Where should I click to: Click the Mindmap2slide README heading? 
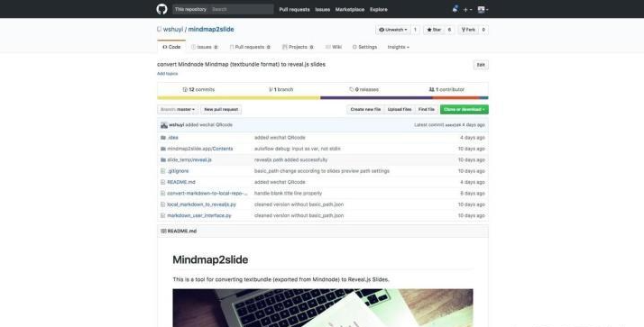[x=210, y=259]
